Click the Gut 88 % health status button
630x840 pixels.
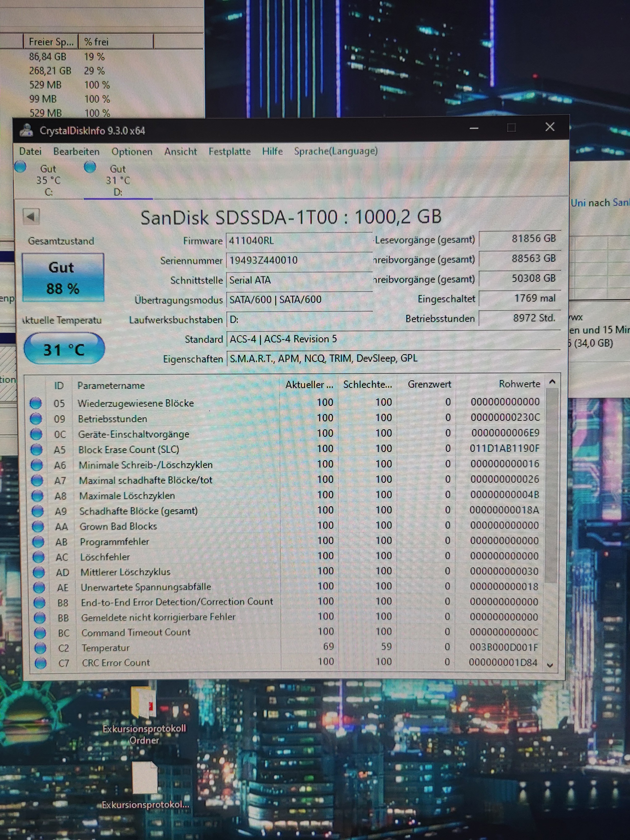63,278
